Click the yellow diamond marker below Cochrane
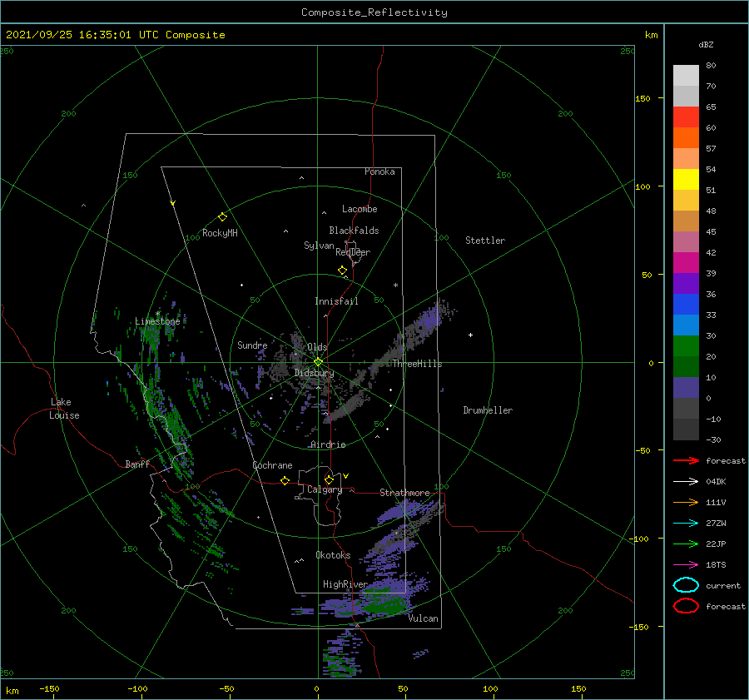Screen dimensions: 749x700 click(x=285, y=480)
